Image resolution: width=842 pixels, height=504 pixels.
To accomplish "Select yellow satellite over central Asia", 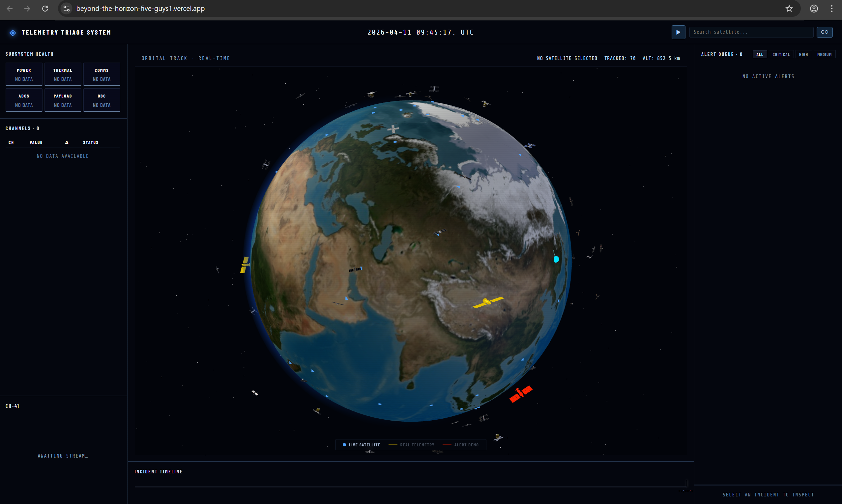I will pyautogui.click(x=488, y=302).
